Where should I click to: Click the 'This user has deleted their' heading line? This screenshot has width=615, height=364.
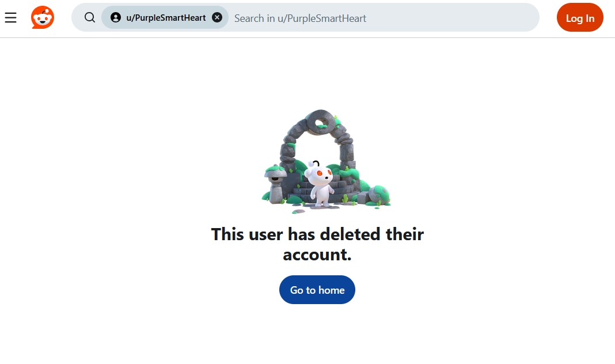tap(317, 234)
